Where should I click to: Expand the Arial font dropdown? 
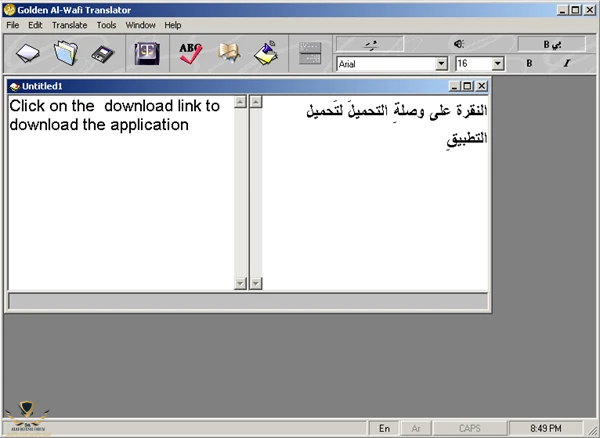tap(441, 64)
